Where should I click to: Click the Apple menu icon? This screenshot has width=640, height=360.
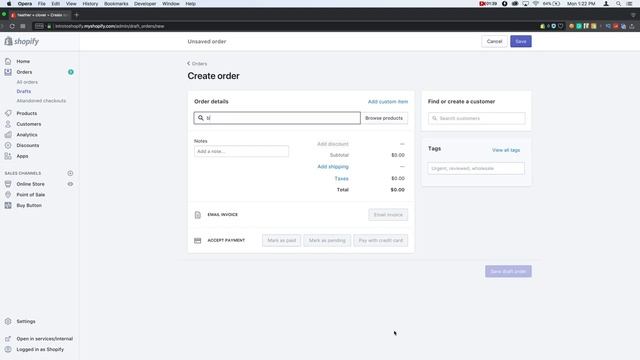[x=9, y=4]
